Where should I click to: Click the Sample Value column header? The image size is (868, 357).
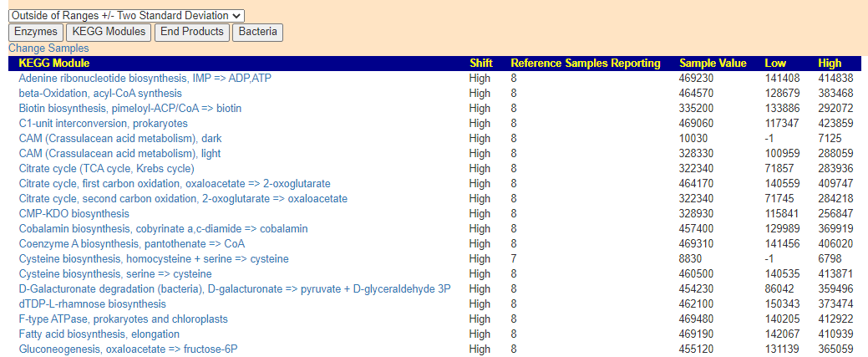(713, 64)
